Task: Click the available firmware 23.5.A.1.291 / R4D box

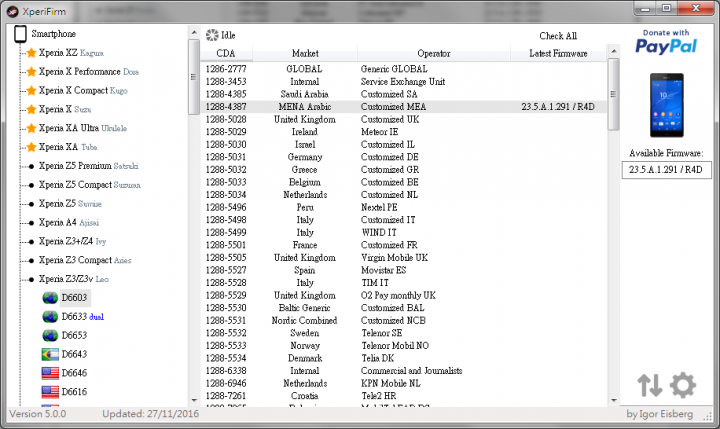Action: point(666,169)
